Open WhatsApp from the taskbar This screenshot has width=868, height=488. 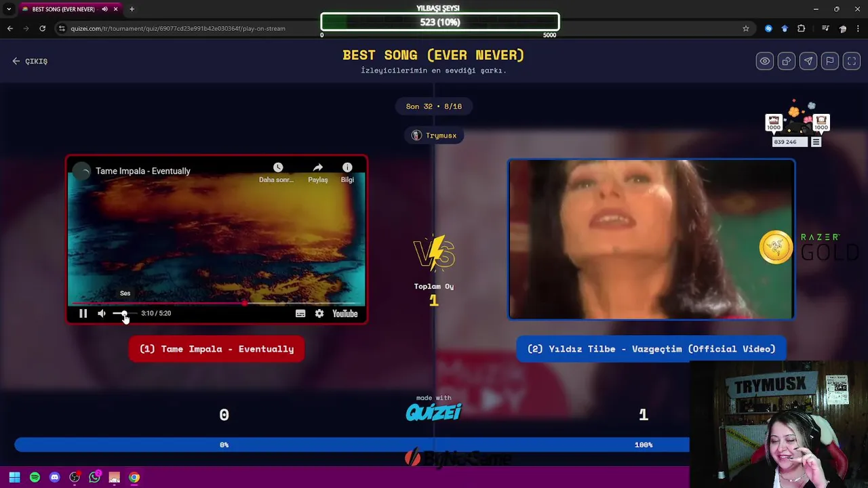coord(94,477)
